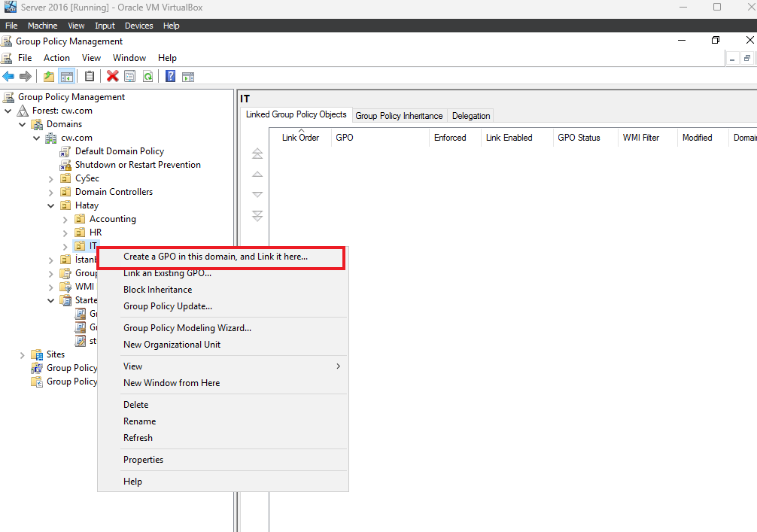Image resolution: width=757 pixels, height=532 pixels.
Task: Open the Delegation tab
Action: [471, 116]
